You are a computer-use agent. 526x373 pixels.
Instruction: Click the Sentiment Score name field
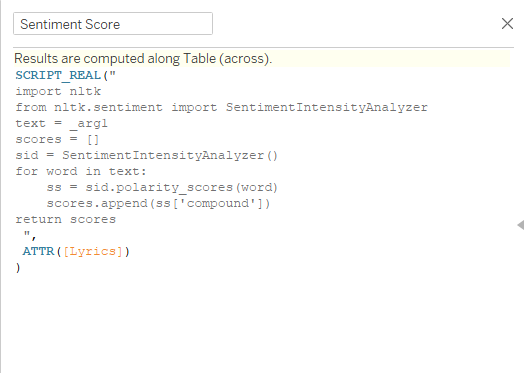pyautogui.click(x=113, y=24)
